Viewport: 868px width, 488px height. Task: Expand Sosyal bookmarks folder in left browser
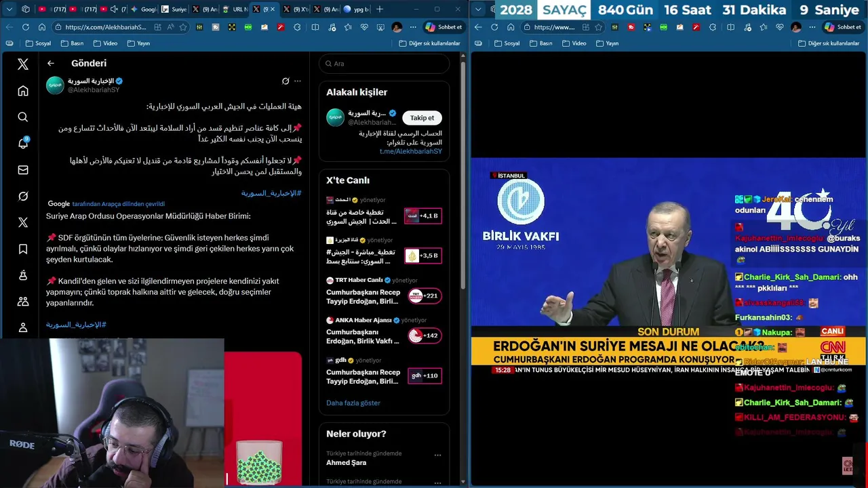(x=38, y=43)
